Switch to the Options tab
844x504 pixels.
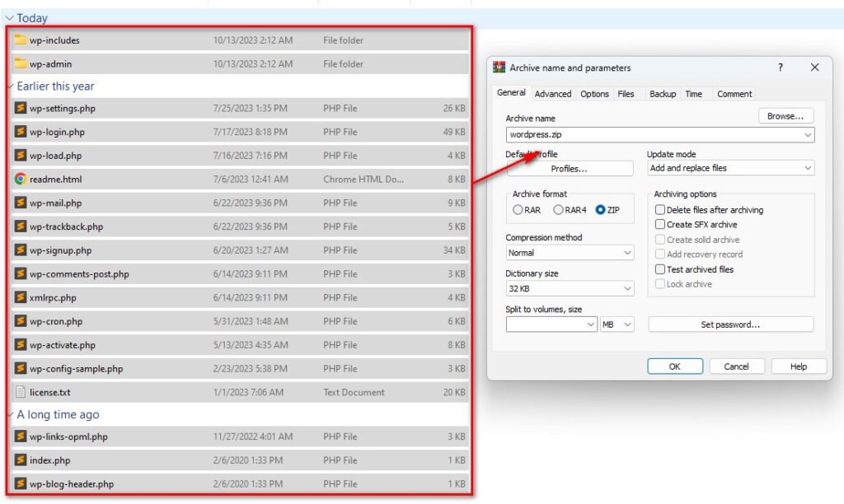pyautogui.click(x=594, y=94)
